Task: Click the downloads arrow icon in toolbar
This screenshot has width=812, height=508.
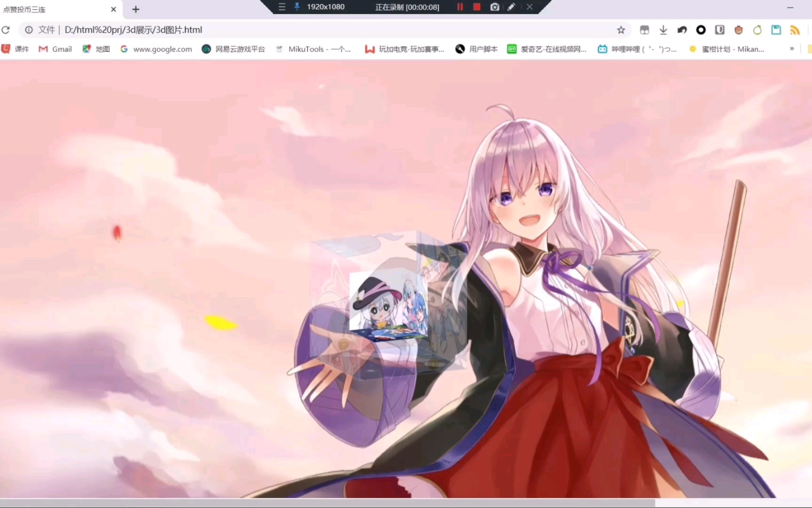Action: (663, 30)
